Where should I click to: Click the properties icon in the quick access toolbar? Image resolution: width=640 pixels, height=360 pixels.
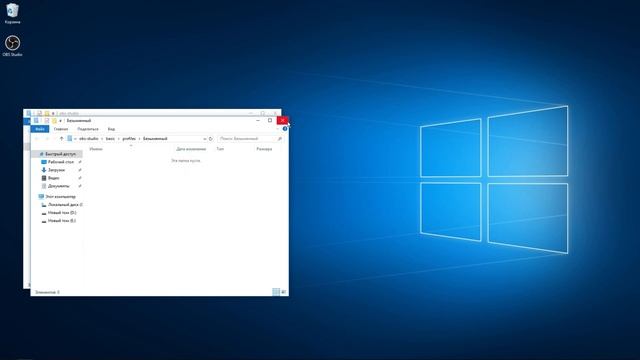coord(47,121)
